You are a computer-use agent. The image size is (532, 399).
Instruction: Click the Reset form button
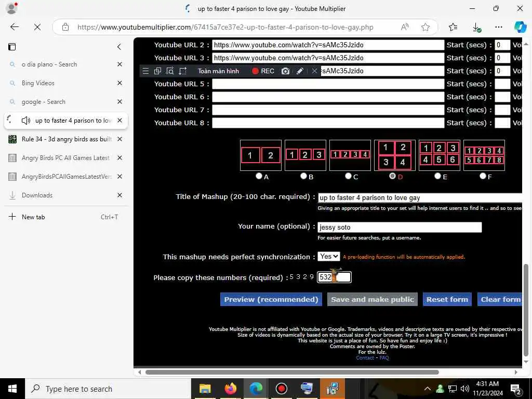tap(447, 299)
